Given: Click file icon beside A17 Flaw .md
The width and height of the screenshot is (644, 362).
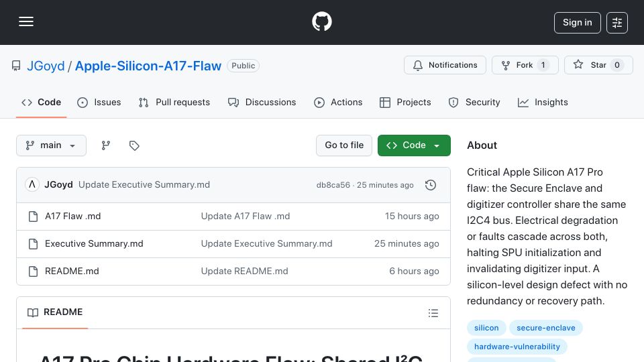Looking at the screenshot, I should pyautogui.click(x=34, y=217).
